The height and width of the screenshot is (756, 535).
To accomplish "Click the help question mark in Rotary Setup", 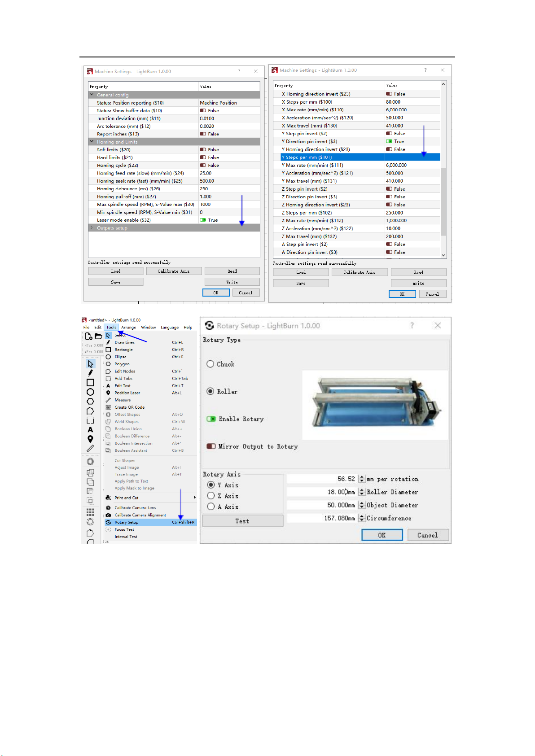I will tap(412, 326).
